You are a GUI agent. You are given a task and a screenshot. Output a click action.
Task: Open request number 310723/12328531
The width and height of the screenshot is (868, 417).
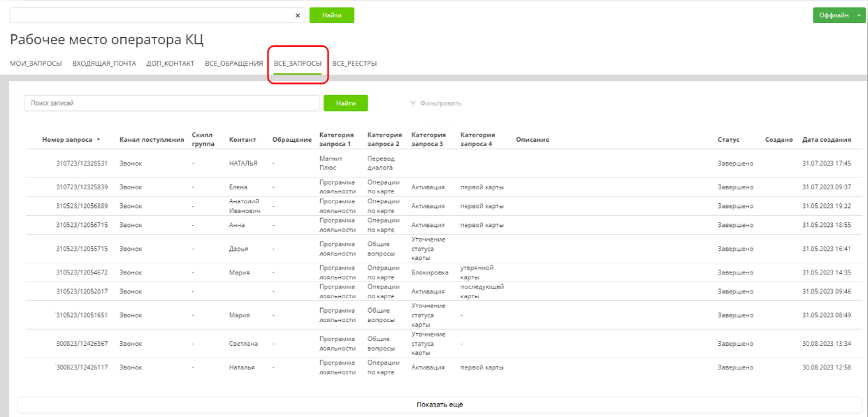82,163
